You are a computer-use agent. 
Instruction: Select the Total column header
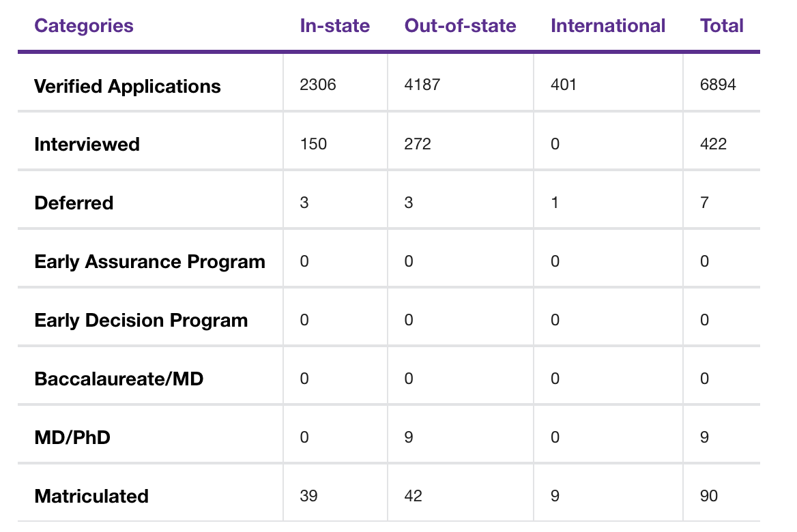[x=721, y=26]
